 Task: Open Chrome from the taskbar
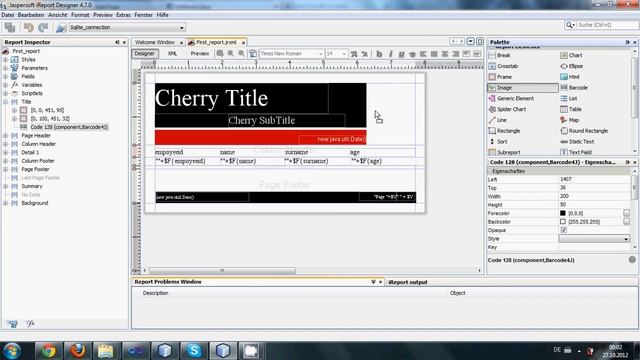pyautogui.click(x=49, y=351)
